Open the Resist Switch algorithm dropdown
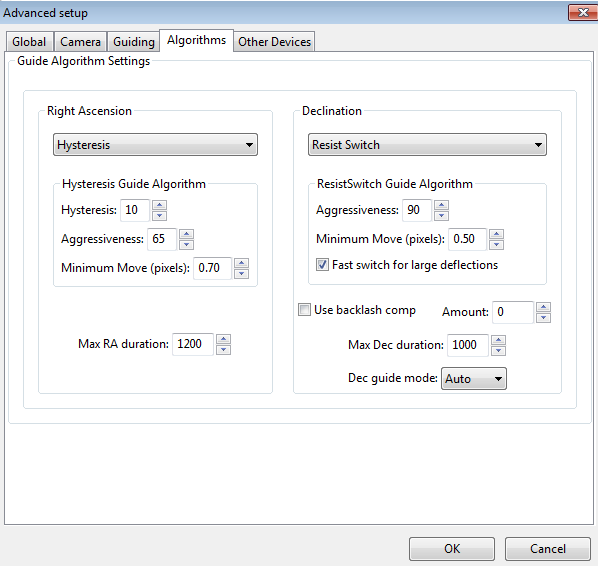The height and width of the screenshot is (566, 598). click(427, 145)
